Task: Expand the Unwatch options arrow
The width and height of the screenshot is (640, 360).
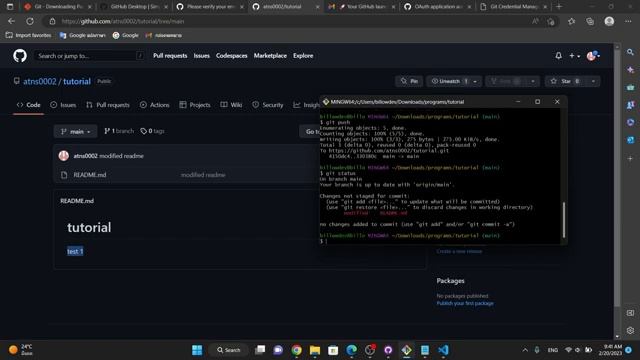Action: point(475,81)
